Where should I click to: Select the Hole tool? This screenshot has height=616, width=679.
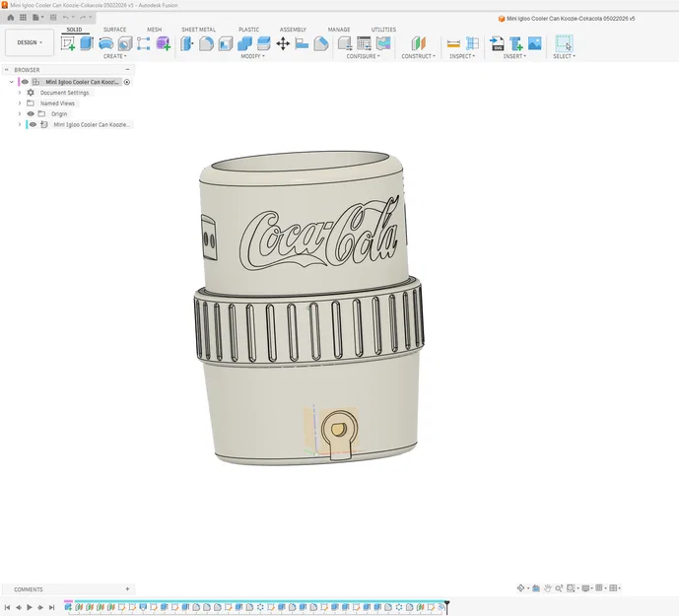point(125,43)
